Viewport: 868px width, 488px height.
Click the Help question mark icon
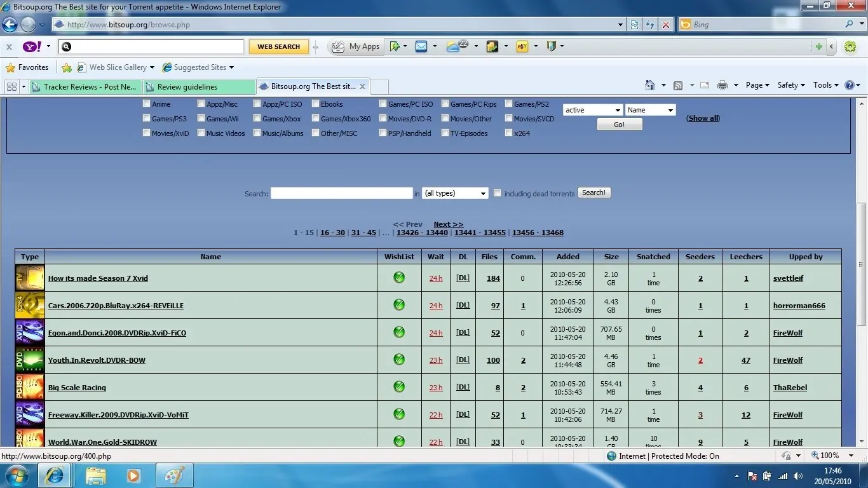coord(849,85)
